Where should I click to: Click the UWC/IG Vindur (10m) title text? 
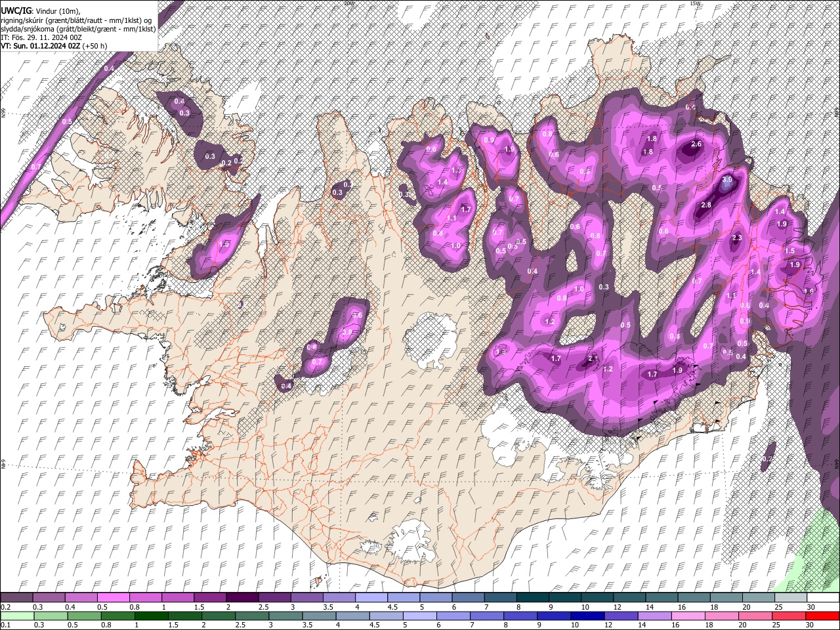coord(40,11)
